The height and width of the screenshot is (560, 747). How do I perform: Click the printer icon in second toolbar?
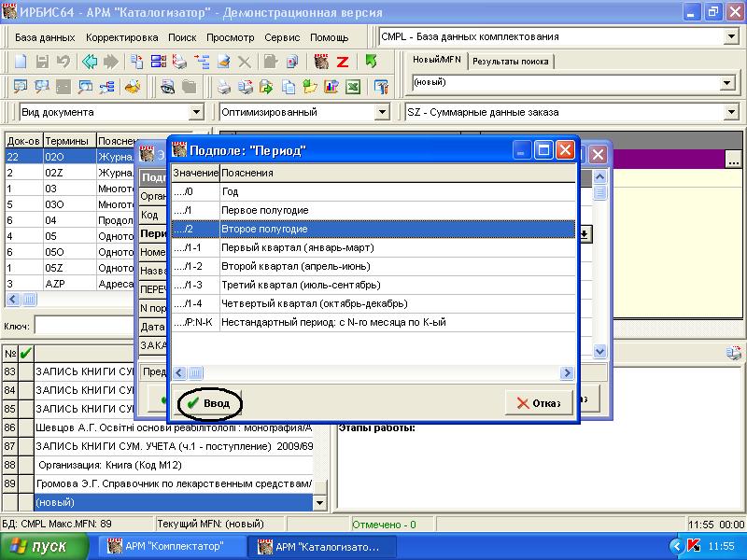[224, 88]
